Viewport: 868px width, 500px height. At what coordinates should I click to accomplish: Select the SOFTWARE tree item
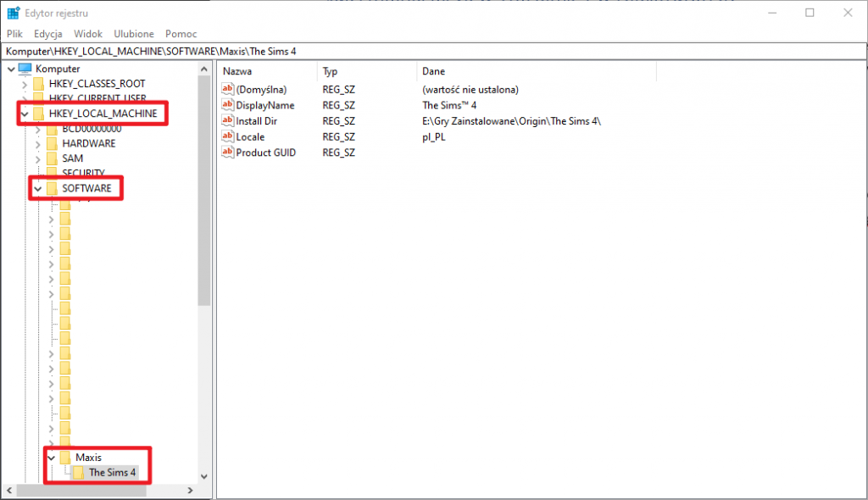[x=87, y=188]
